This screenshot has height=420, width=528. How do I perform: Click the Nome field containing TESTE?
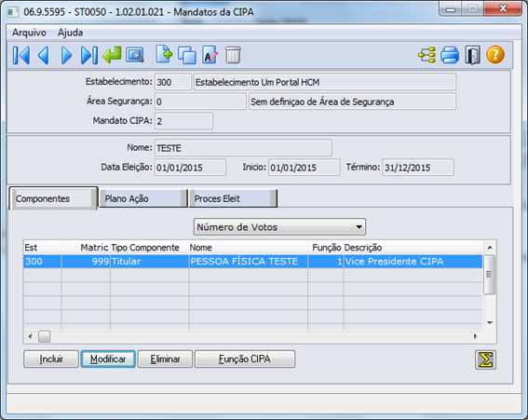243,148
